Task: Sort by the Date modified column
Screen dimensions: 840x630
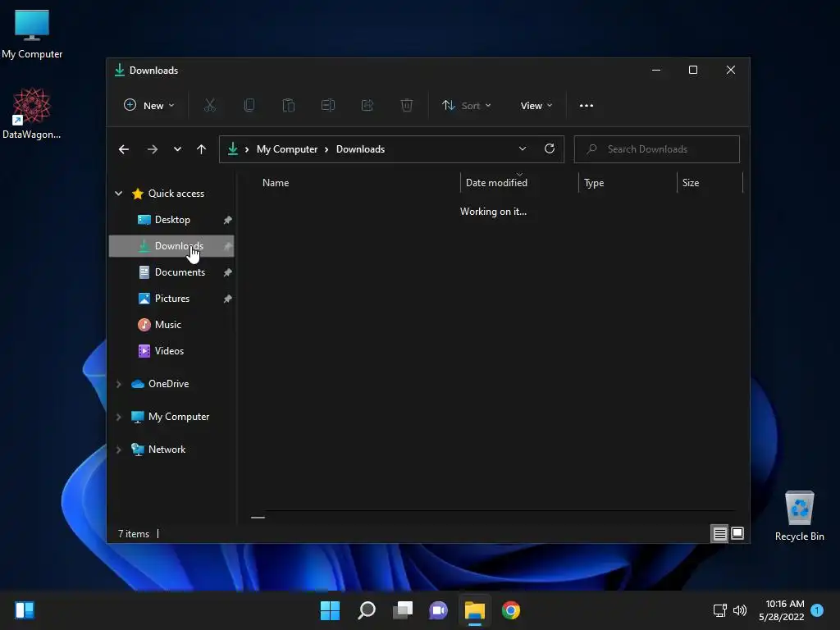Action: pyautogui.click(x=496, y=183)
